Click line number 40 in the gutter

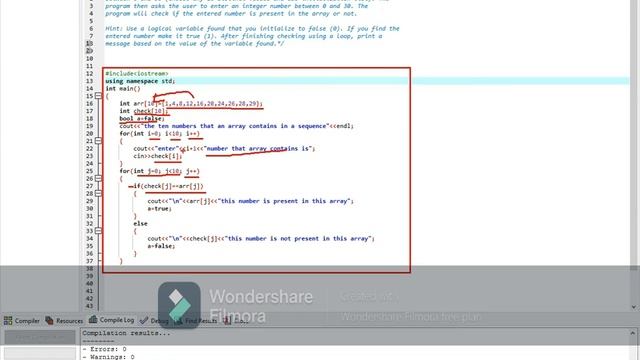(89, 283)
